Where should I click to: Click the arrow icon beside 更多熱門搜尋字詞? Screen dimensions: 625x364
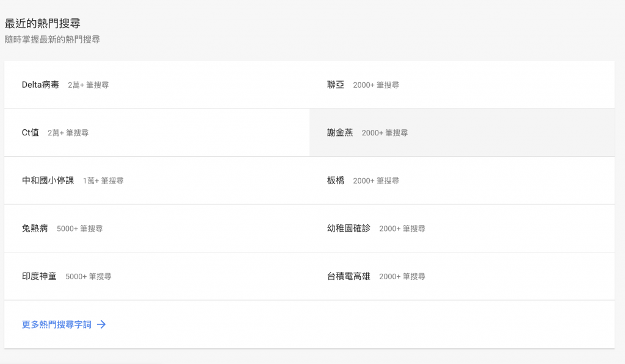tap(101, 324)
